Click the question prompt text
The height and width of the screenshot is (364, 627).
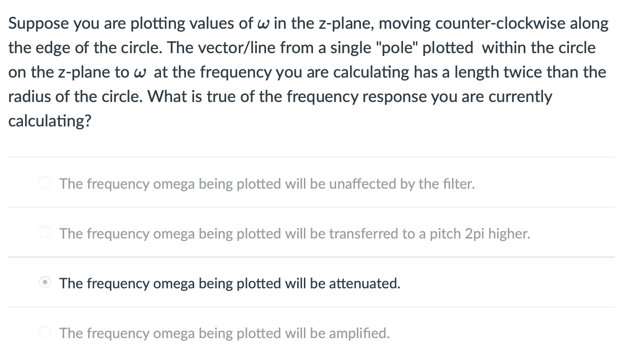[x=307, y=72]
